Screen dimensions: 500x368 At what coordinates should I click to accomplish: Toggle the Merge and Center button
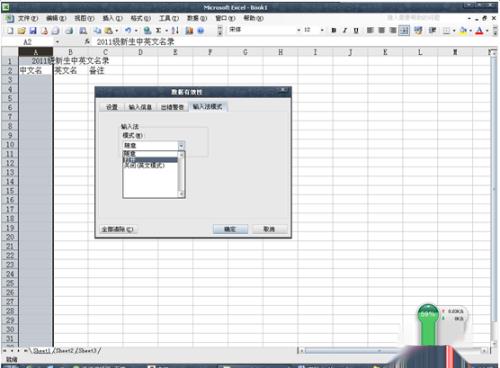point(404,31)
